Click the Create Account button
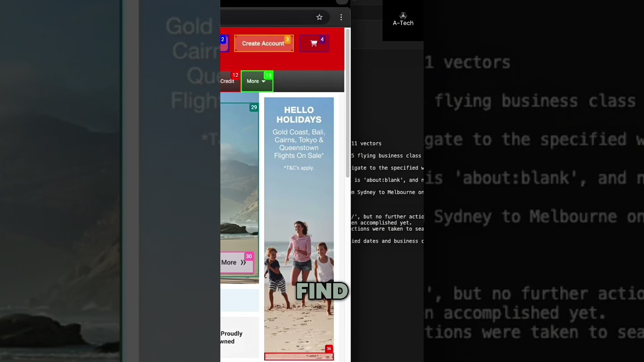Image resolution: width=644 pixels, height=362 pixels. pyautogui.click(x=264, y=43)
